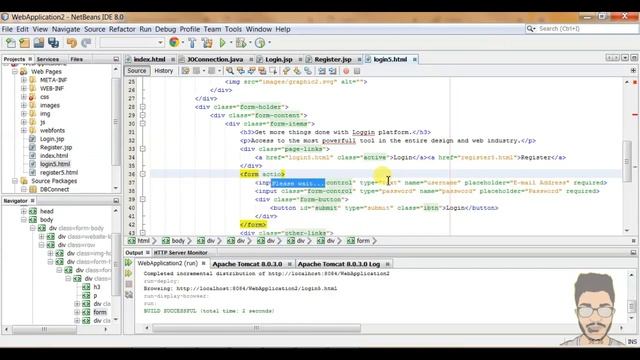
Task: Open login5.html in Projects tree
Action: pyautogui.click(x=55, y=164)
